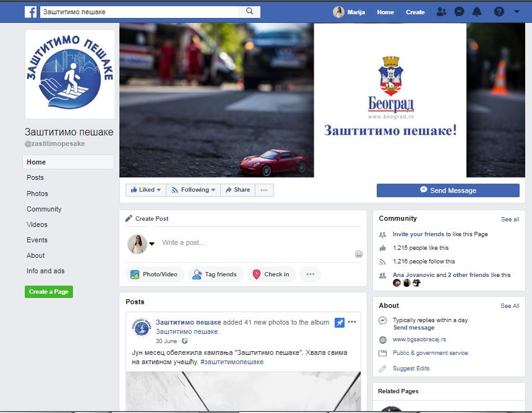This screenshot has width=532, height=413.
Task: Open the post's three-dot options
Action: coord(352,321)
